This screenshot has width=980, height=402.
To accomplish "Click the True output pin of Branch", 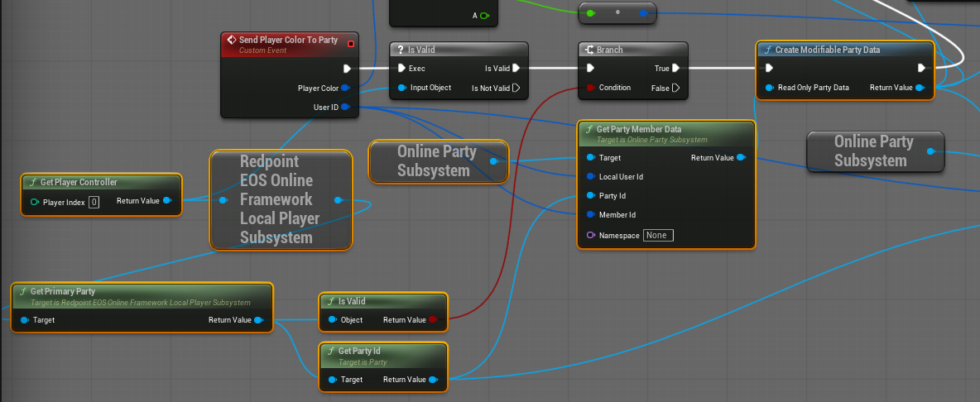I will 676,69.
